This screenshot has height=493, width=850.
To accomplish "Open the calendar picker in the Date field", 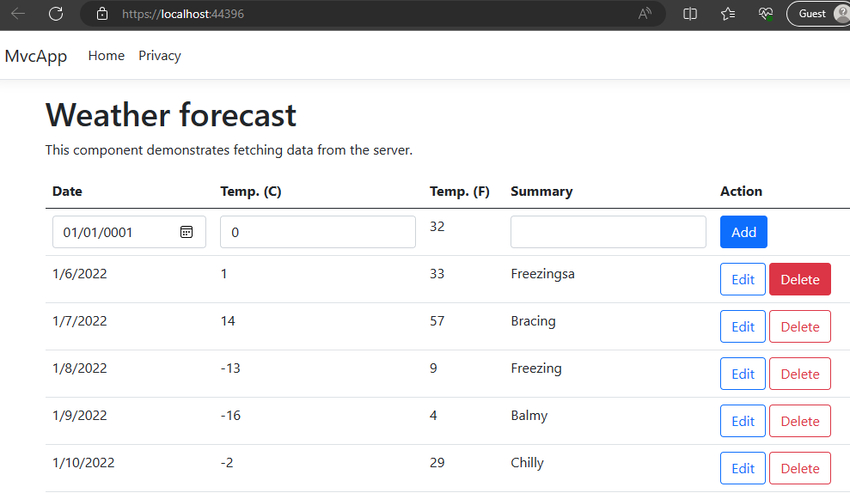I will click(x=186, y=232).
